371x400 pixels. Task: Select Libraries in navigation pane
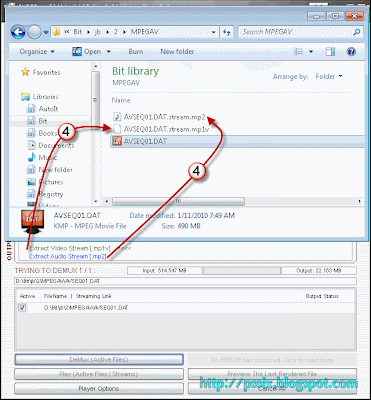tap(45, 97)
